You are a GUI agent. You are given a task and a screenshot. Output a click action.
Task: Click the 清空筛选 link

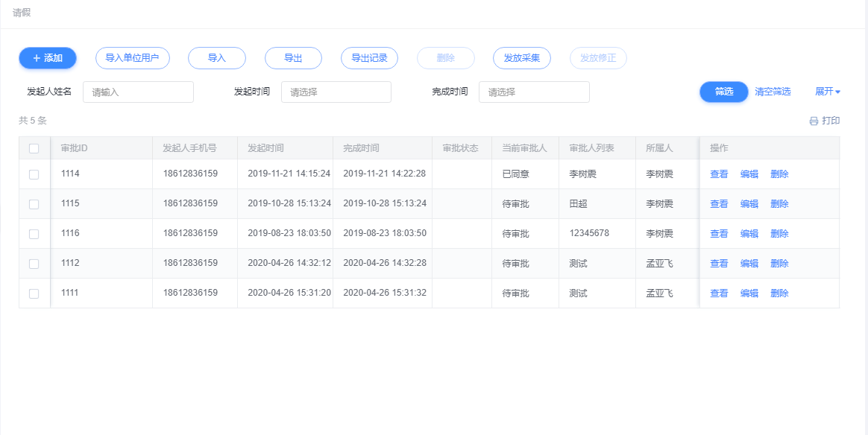(x=773, y=92)
